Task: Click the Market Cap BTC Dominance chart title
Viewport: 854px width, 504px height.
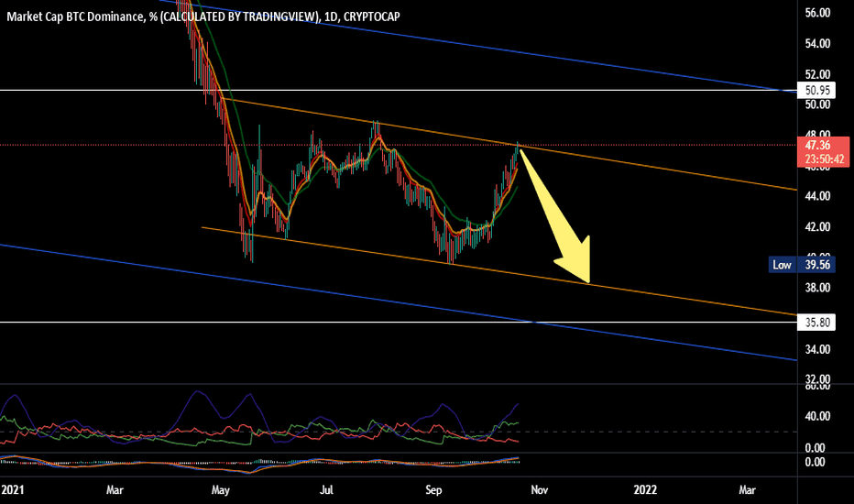Action: click(203, 16)
